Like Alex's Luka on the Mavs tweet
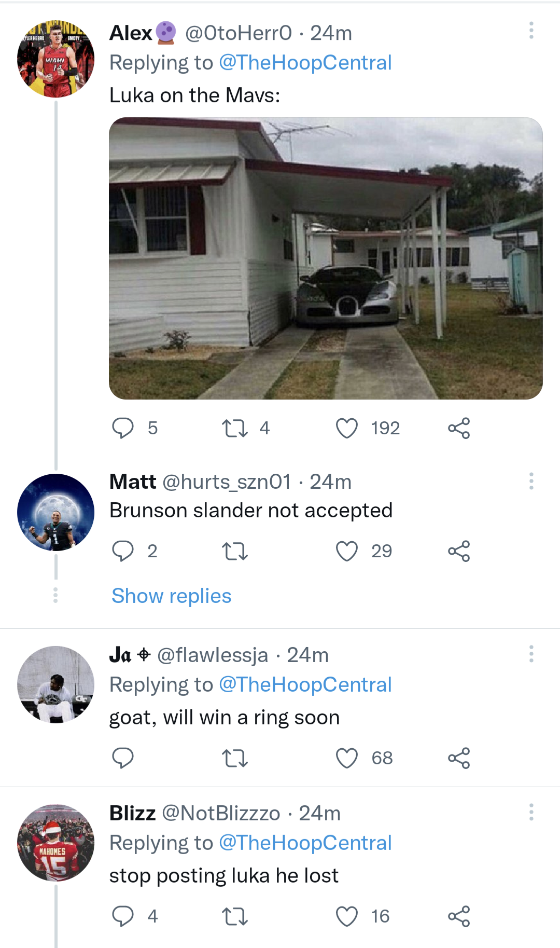Image resolution: width=560 pixels, height=948 pixels. 347,429
